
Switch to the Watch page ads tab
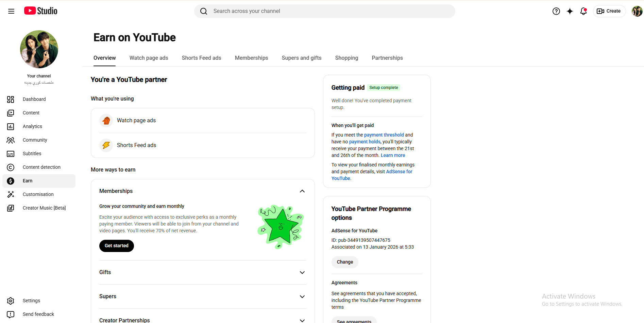[149, 58]
